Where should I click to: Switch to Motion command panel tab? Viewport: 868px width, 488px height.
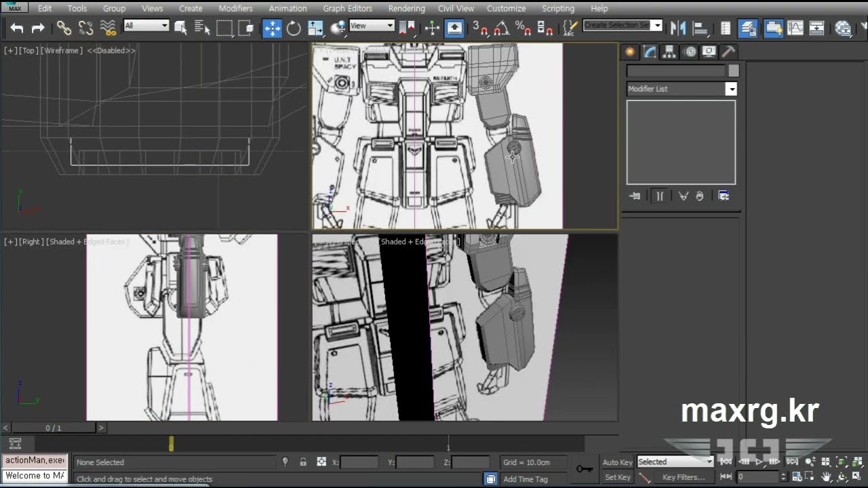pyautogui.click(x=690, y=52)
